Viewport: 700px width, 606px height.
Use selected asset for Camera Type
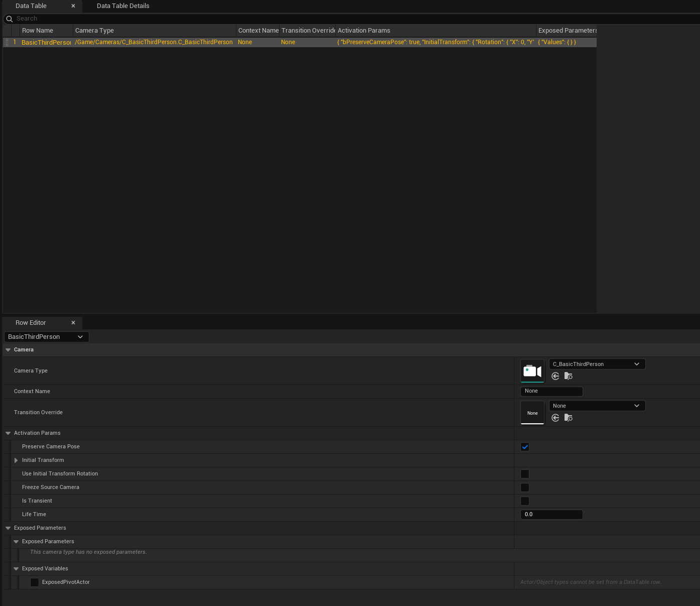pos(555,376)
